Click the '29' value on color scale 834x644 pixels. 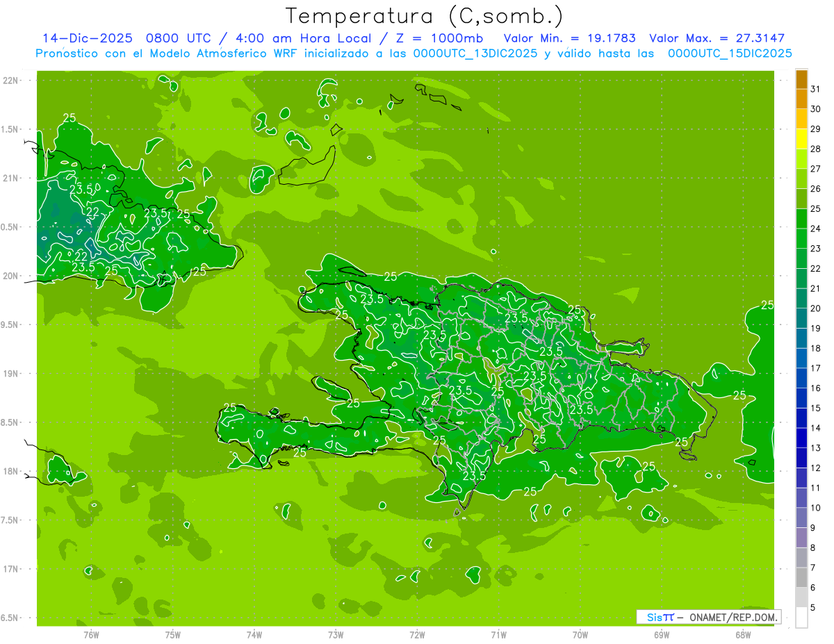(815, 129)
